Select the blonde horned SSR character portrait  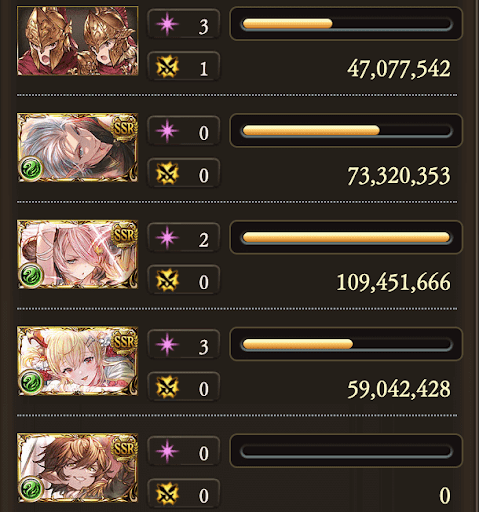(x=77, y=361)
